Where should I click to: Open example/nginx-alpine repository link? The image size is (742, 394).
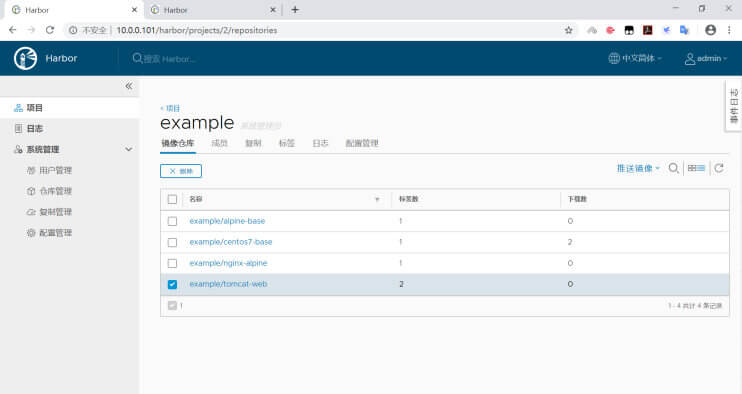229,263
